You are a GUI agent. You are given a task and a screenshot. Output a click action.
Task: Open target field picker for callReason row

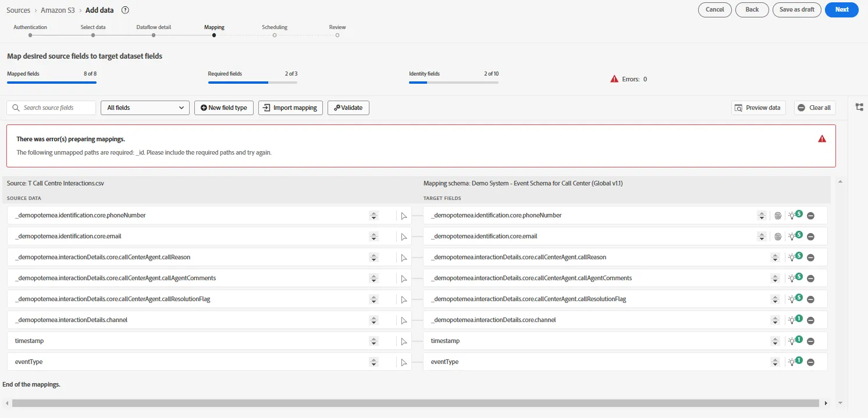click(x=775, y=258)
